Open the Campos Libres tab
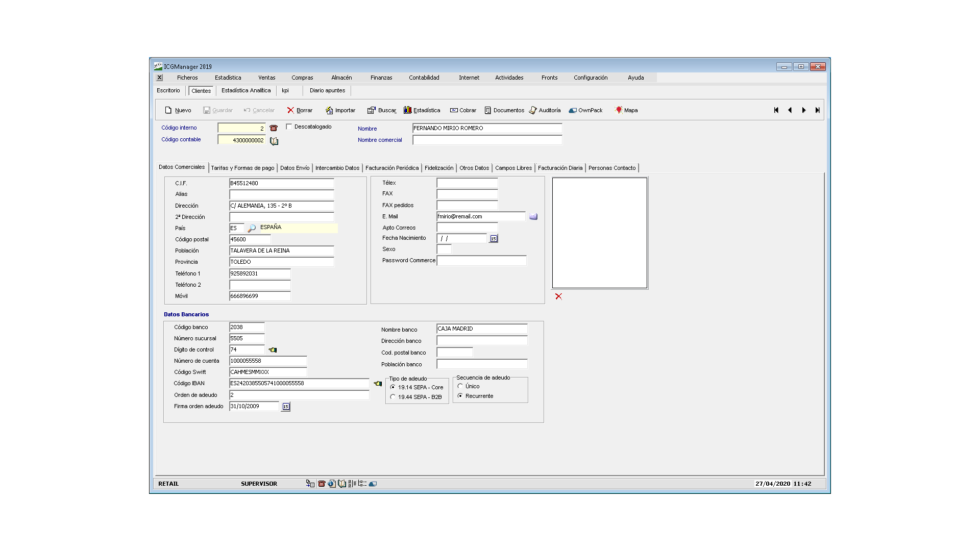980x551 pixels. click(x=513, y=168)
